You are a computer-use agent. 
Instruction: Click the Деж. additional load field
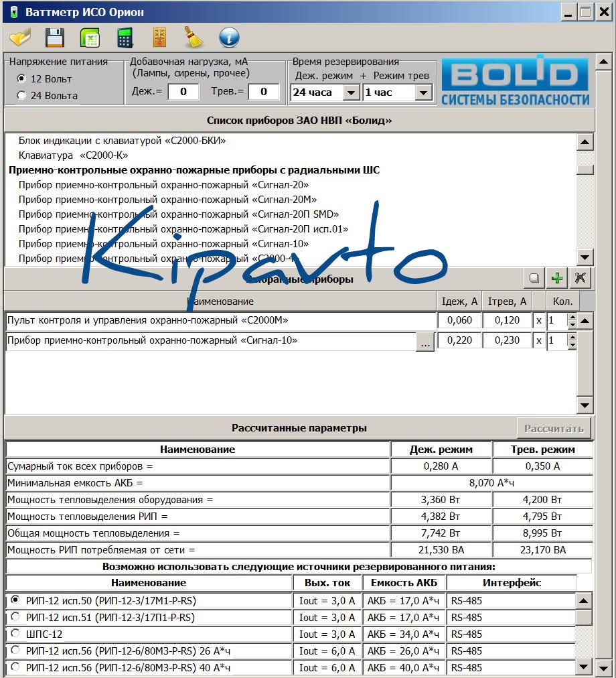tap(183, 92)
